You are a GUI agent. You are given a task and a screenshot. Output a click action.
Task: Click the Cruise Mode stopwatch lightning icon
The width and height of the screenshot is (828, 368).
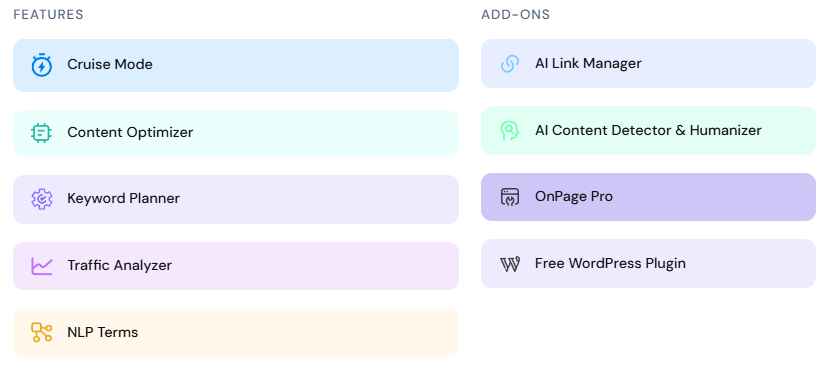click(42, 65)
